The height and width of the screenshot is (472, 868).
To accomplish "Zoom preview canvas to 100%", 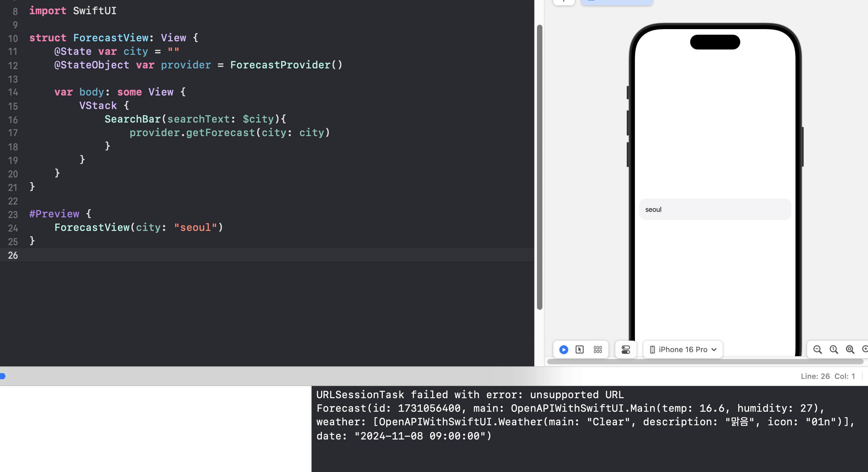I will click(834, 349).
